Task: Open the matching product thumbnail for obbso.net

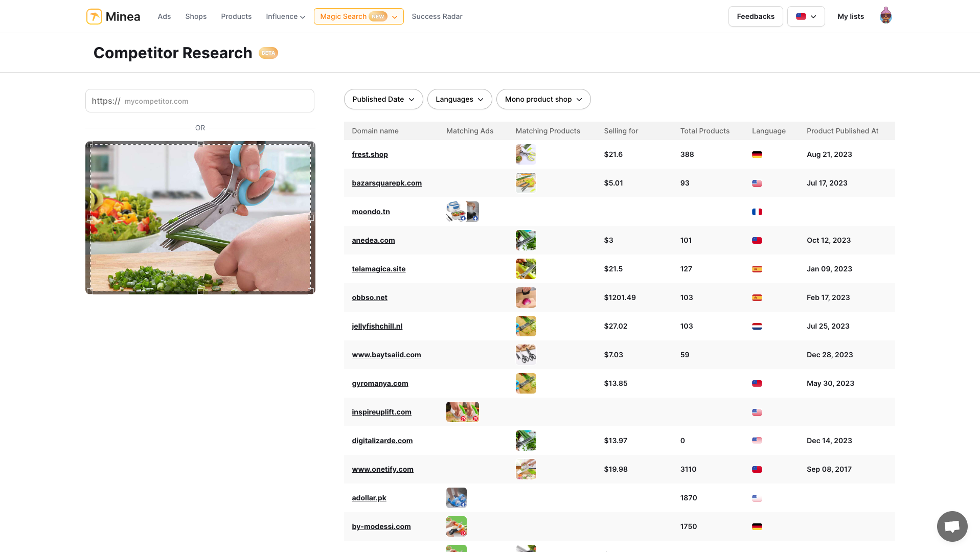Action: coord(526,297)
